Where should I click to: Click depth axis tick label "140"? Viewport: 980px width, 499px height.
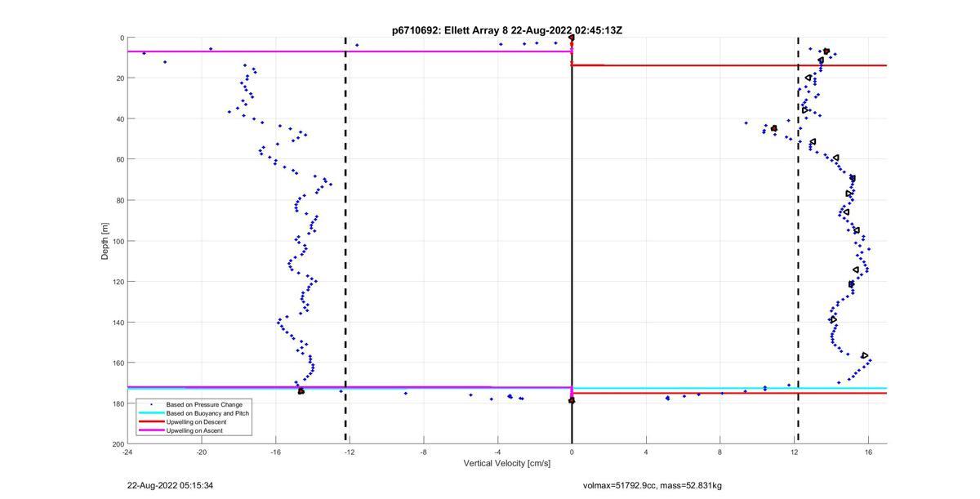click(118, 322)
